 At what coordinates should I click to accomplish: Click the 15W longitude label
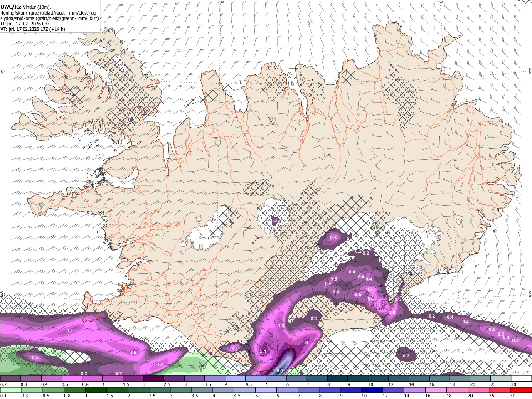tap(440, 2)
